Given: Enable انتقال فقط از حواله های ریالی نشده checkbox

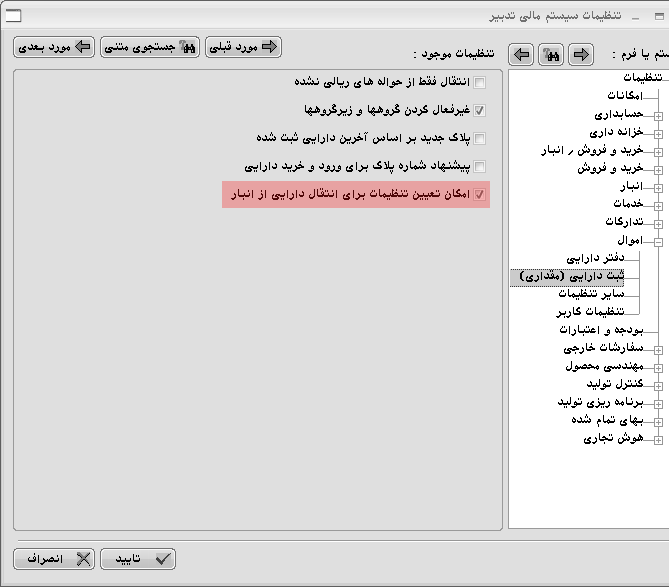Looking at the screenshot, I should [x=480, y=82].
